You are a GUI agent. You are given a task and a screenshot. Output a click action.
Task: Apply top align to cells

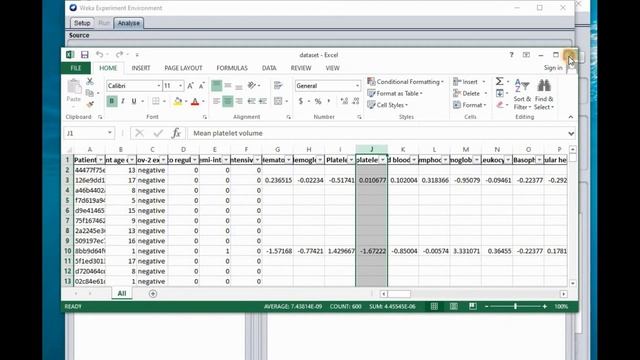[x=217, y=85]
